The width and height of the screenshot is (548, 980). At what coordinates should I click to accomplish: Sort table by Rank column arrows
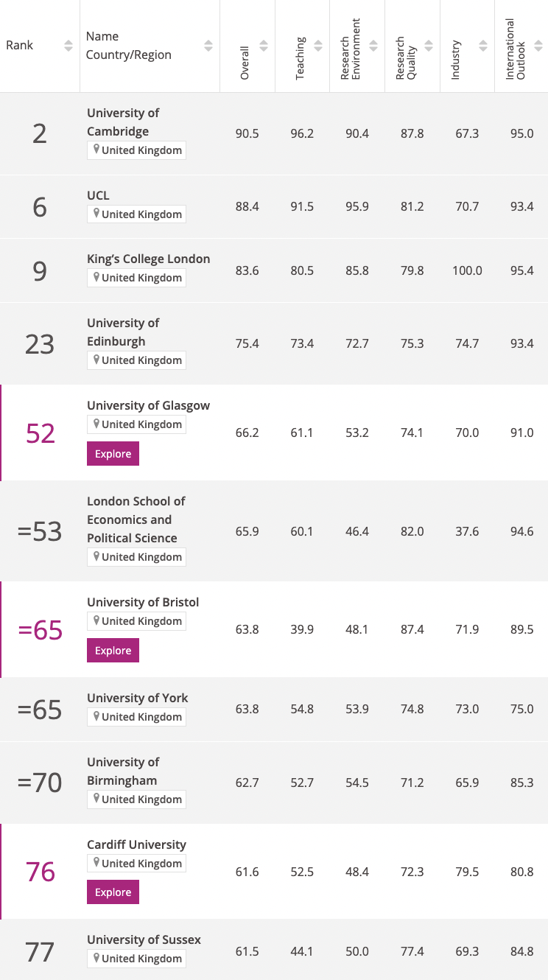[68, 46]
